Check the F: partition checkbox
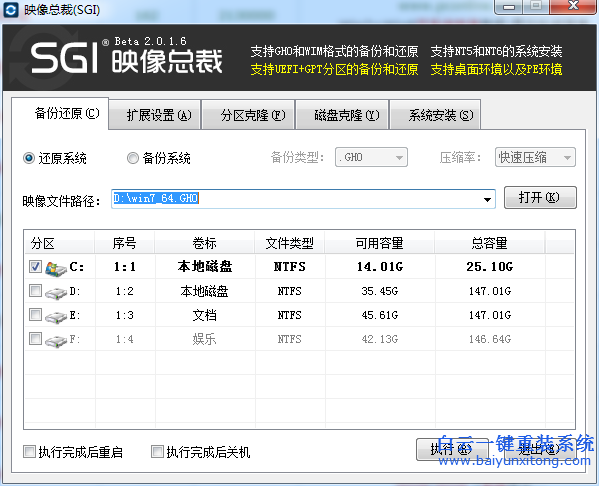This screenshot has height=486, width=599. click(x=36, y=339)
